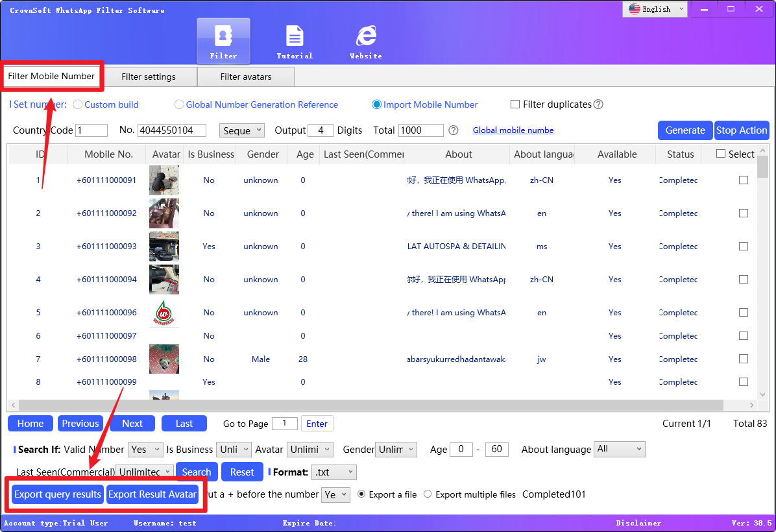Focus the maximum Age 60 field
Viewport: 776px width, 532px height.
(497, 450)
